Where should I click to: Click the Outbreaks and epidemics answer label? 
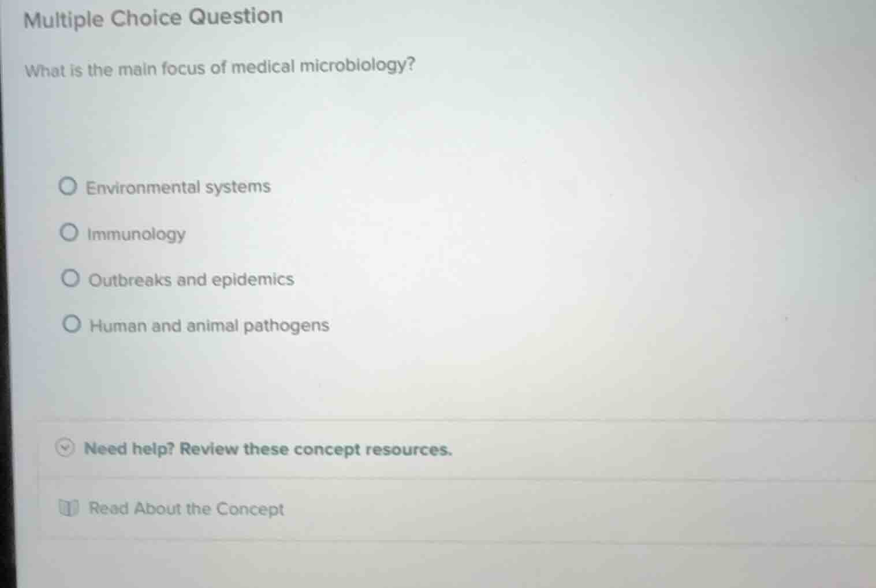click(191, 279)
